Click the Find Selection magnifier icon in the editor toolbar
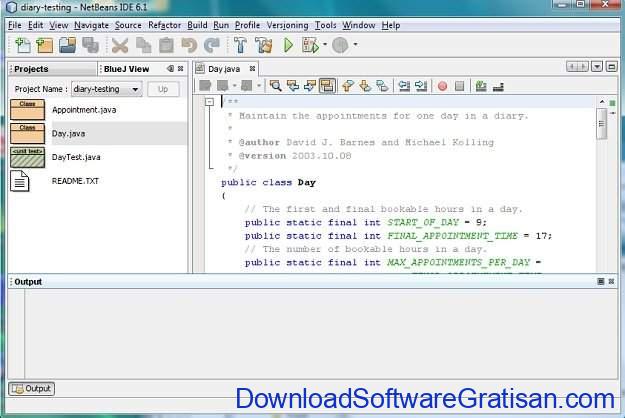 tap(275, 86)
